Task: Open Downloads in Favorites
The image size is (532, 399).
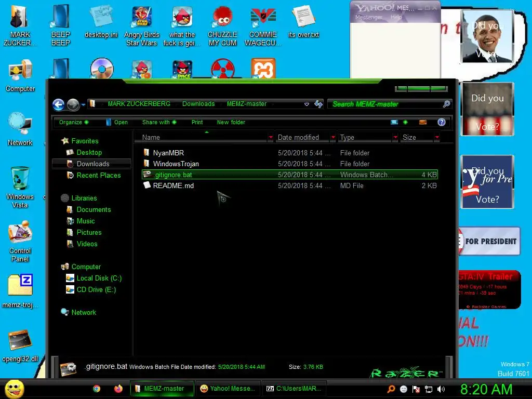Action: [x=92, y=164]
